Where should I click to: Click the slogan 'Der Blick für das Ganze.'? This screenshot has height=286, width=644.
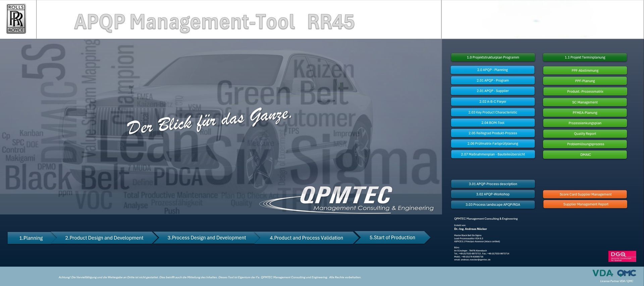coord(209,122)
